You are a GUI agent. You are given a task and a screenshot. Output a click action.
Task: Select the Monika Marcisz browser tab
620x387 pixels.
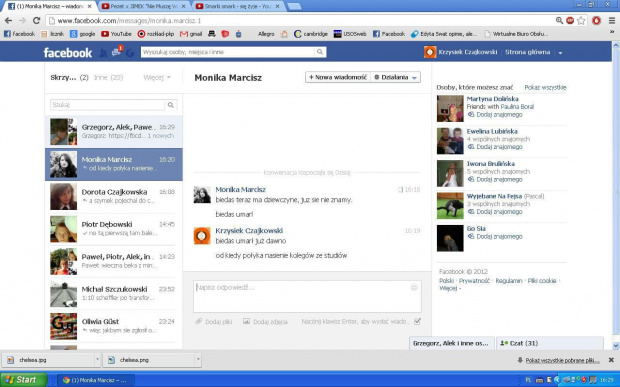tap(50, 6)
